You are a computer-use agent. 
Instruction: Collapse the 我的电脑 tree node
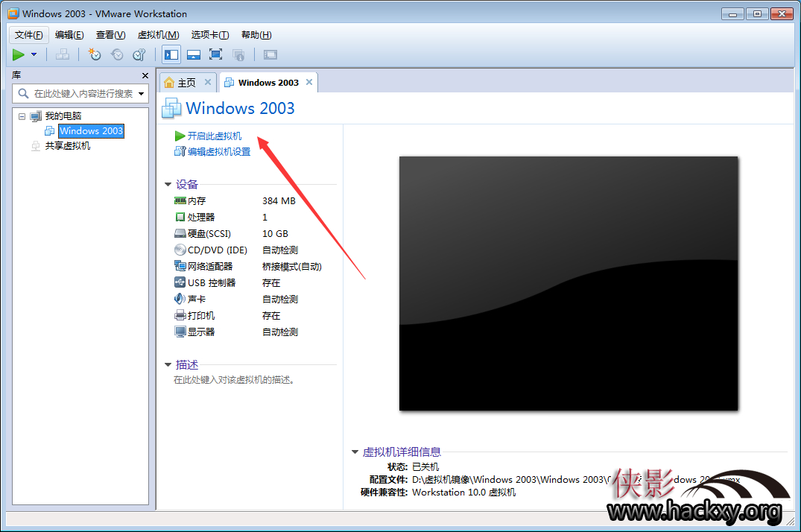tap(22, 116)
